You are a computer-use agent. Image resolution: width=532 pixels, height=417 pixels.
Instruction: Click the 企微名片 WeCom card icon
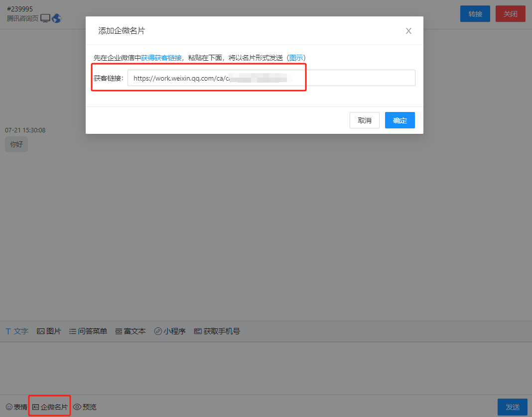[x=49, y=407]
